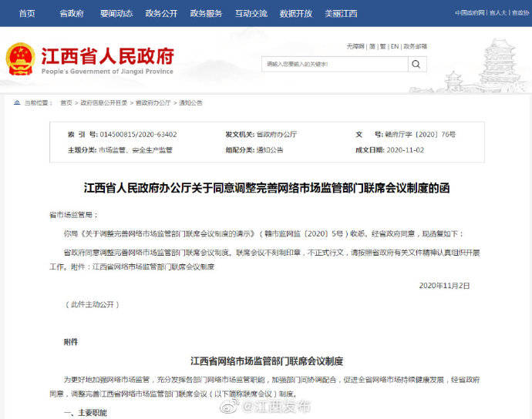Open the 首页 navigation menu item
This screenshot has width=532, height=419.
(x=27, y=14)
